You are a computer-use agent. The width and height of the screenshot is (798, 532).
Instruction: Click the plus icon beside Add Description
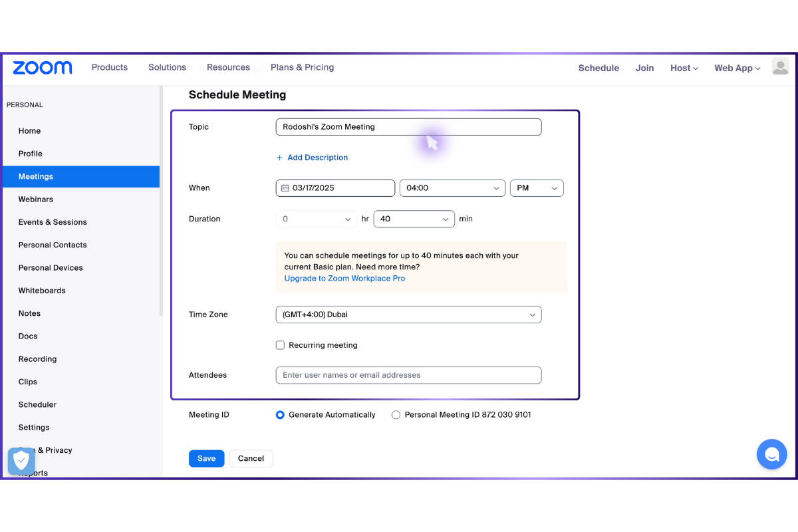click(279, 158)
